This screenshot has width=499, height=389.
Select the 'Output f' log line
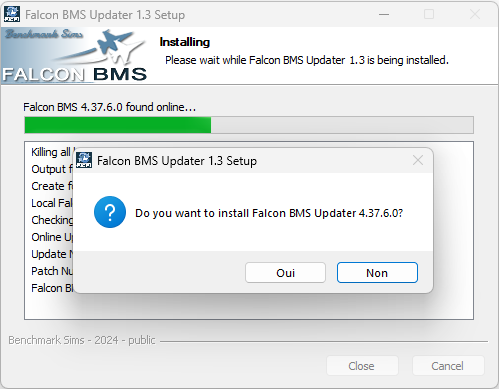(52, 169)
